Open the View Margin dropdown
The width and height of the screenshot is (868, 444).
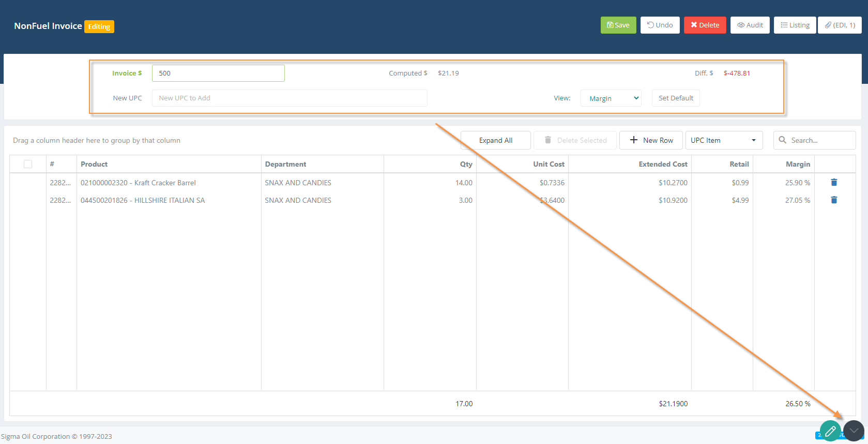click(611, 98)
